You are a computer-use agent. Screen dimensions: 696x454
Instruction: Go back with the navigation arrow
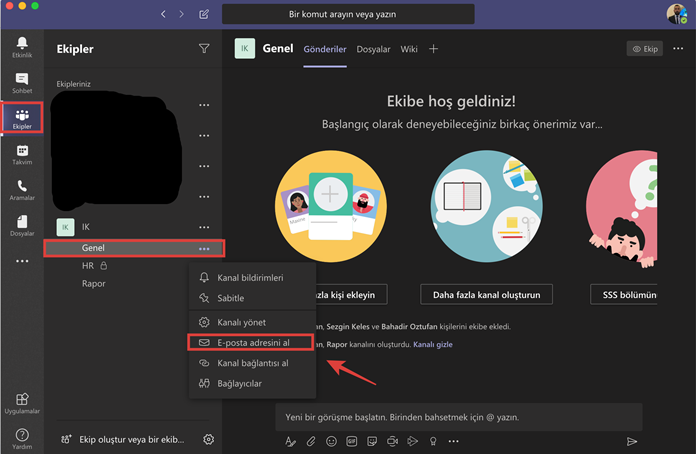(x=163, y=14)
